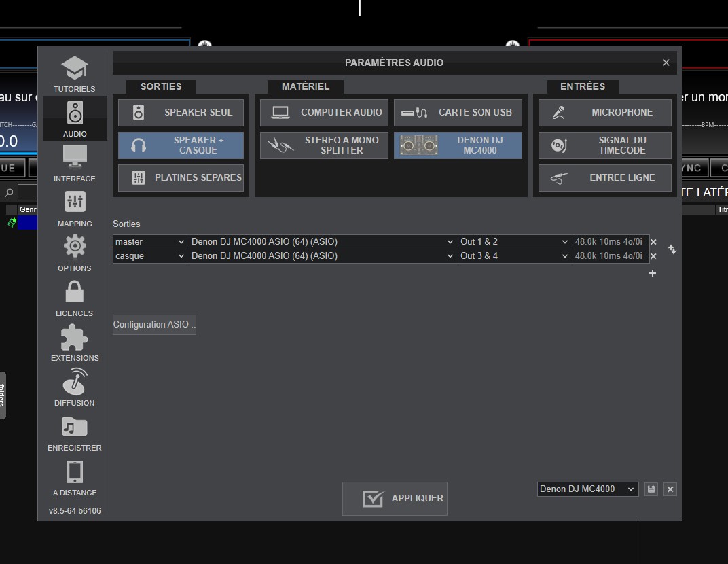The width and height of the screenshot is (728, 564).
Task: Open the Licences padlock section
Action: [x=74, y=299]
